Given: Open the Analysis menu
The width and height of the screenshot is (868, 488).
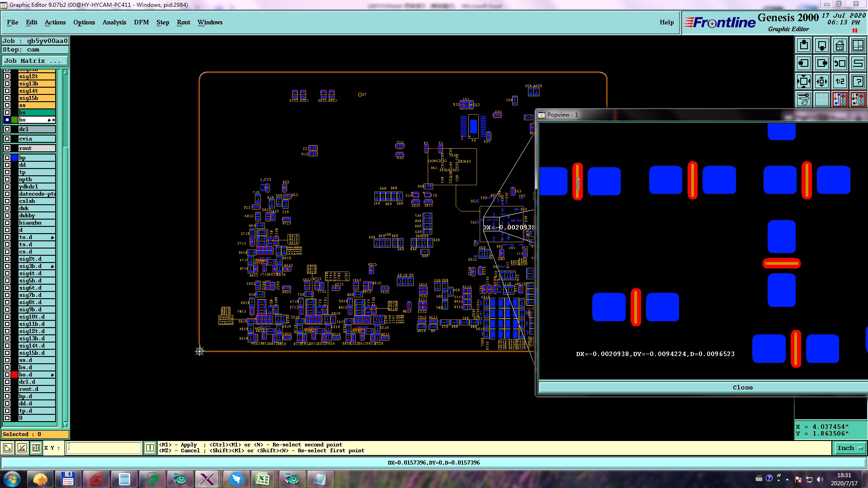Looking at the screenshot, I should tap(114, 22).
